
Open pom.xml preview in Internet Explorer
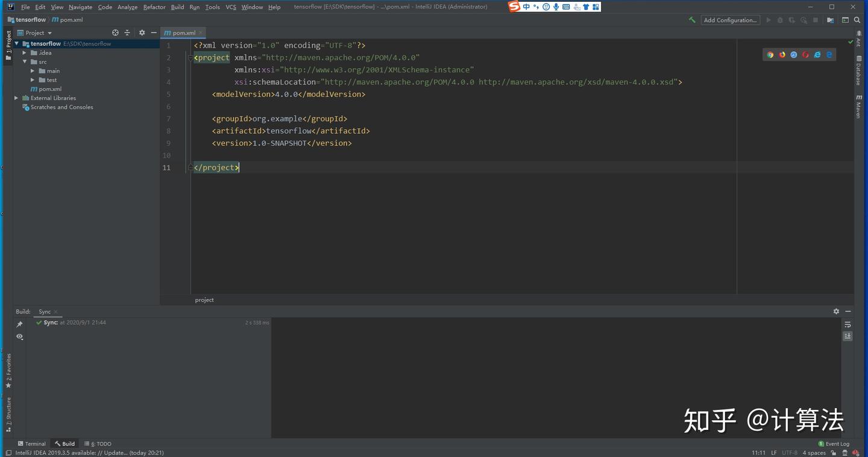click(x=817, y=55)
